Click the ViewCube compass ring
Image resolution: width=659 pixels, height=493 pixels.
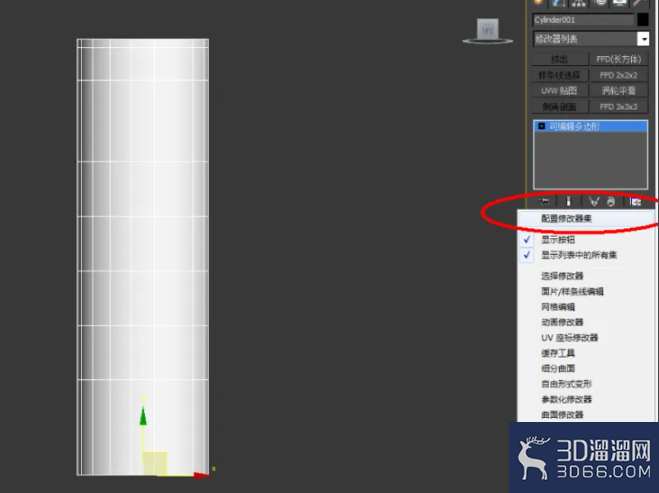click(x=488, y=41)
